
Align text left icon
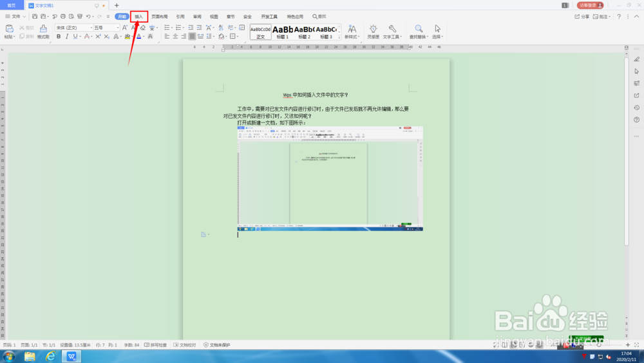[x=167, y=37]
